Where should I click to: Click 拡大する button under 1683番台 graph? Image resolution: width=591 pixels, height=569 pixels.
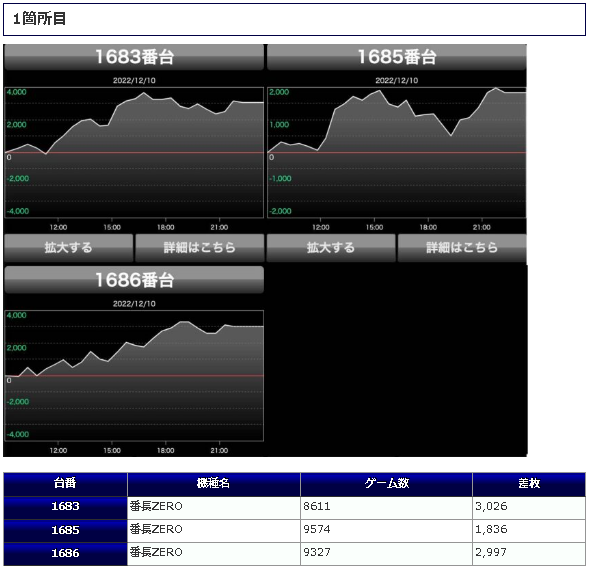tap(69, 248)
